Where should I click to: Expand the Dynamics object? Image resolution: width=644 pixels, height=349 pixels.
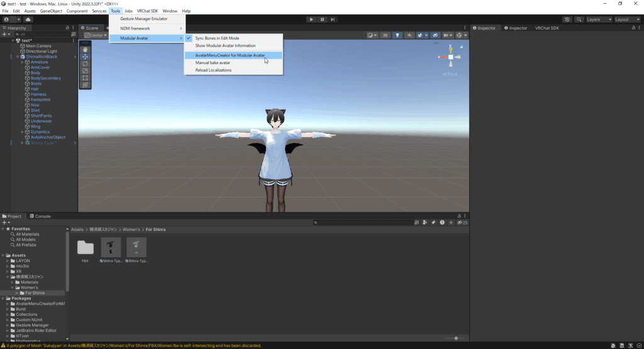22,132
